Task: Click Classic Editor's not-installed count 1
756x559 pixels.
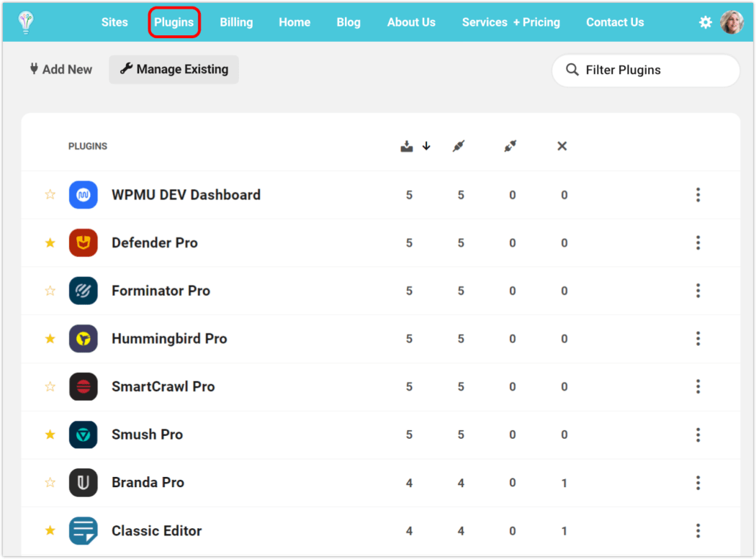Action: [x=564, y=531]
